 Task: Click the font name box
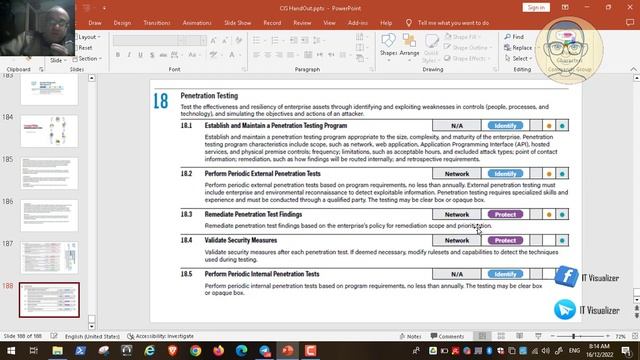145,40
